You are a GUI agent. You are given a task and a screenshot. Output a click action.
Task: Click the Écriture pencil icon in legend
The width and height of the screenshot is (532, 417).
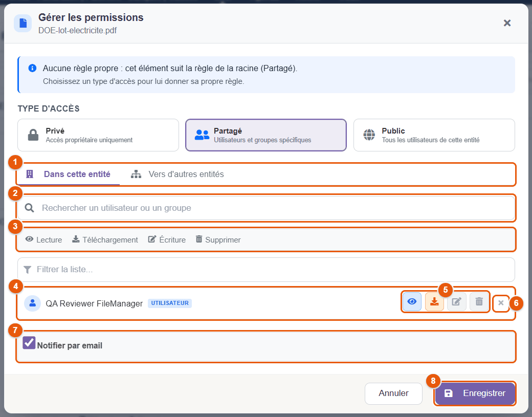[152, 239]
